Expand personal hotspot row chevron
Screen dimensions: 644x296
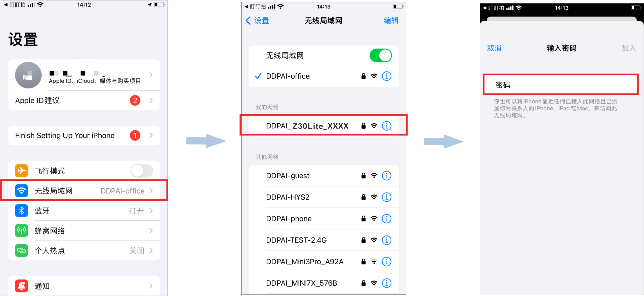point(151,251)
